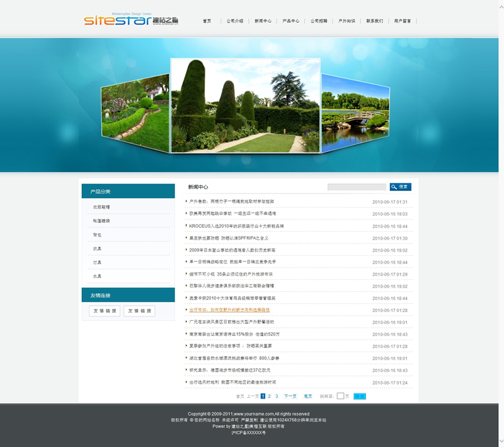This screenshot has height=447, width=504.
Task: Click the news search input field
Action: 357,187
